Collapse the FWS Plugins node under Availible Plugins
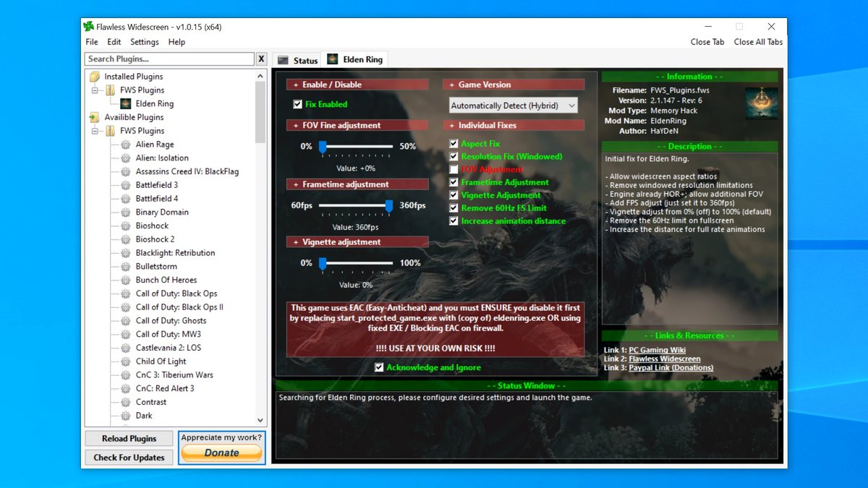 click(95, 131)
